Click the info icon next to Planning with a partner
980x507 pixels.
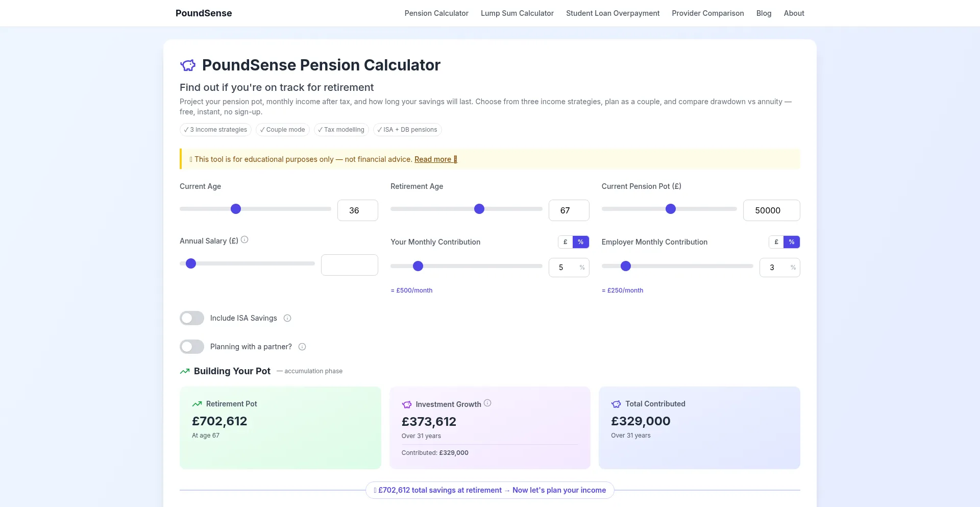coord(302,347)
